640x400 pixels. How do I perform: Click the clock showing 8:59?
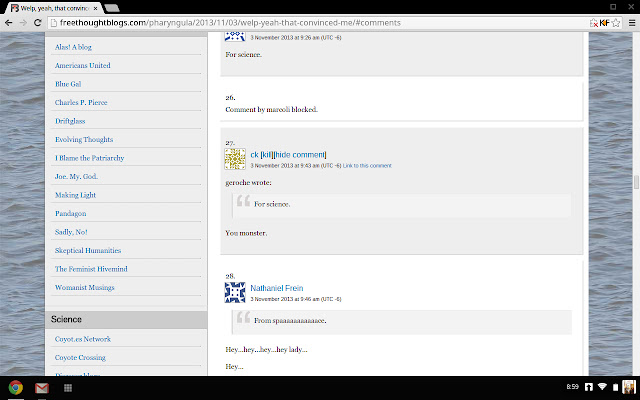573,387
